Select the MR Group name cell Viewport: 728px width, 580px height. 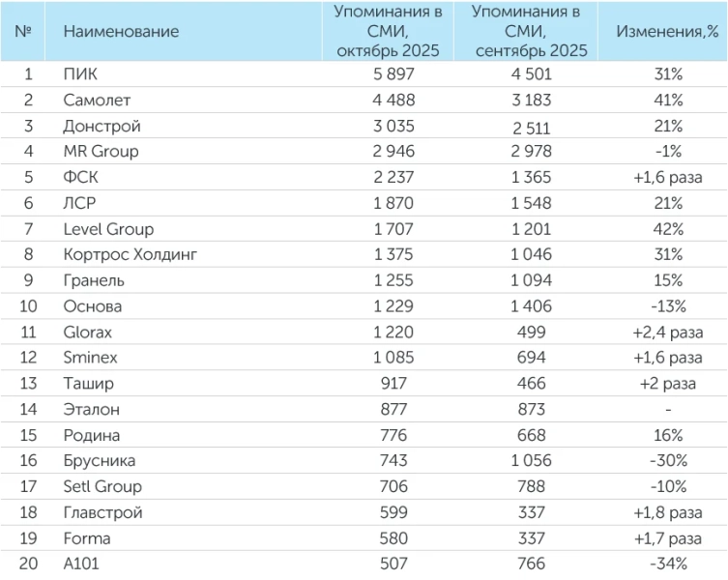[101, 151]
